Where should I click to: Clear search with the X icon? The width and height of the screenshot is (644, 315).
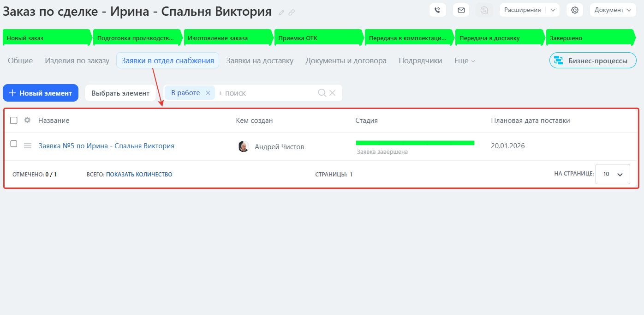pyautogui.click(x=332, y=93)
